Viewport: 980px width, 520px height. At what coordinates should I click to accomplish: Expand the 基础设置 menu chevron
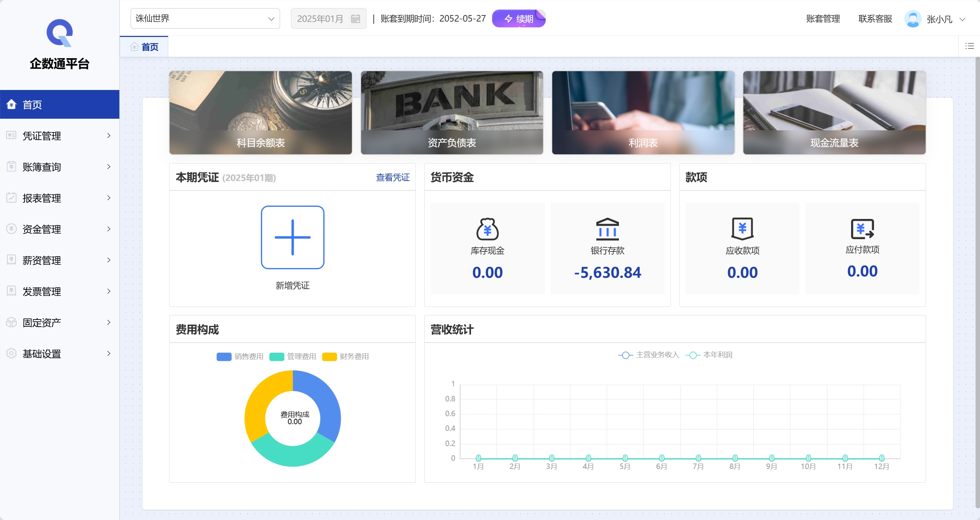109,353
